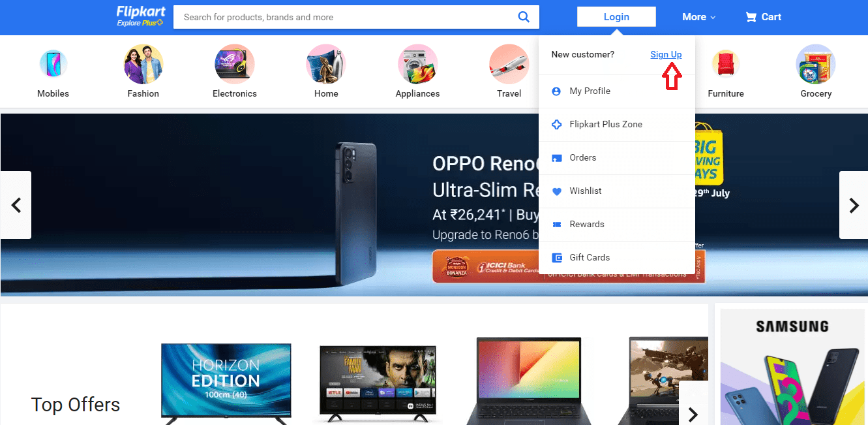Click the 'Top Offers' heading

76,405
